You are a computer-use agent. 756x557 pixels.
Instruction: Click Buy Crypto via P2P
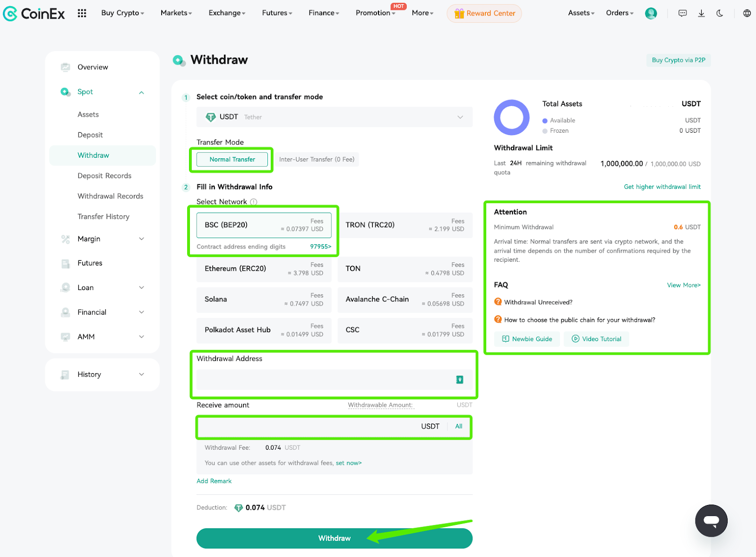click(x=679, y=60)
